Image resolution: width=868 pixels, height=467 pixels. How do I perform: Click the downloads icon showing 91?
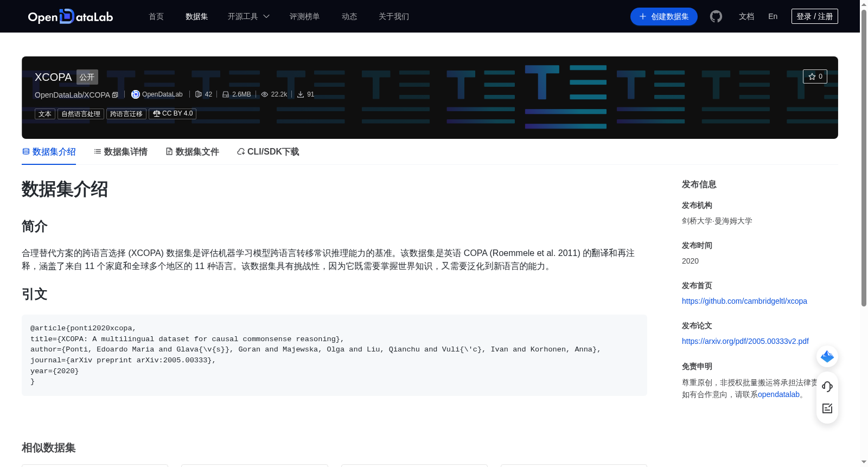301,94
